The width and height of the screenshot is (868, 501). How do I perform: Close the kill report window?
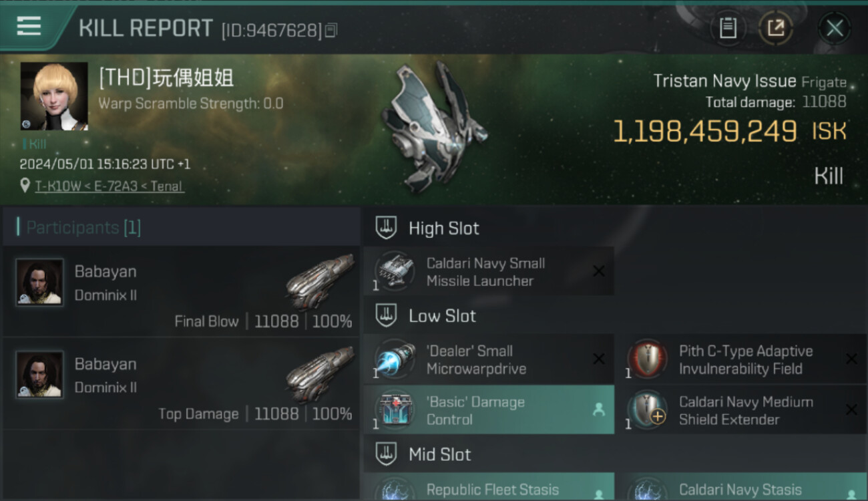[x=835, y=28]
